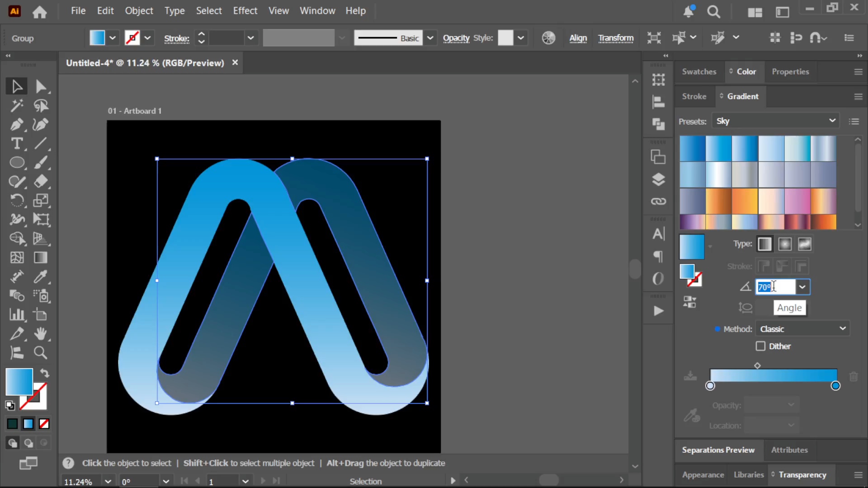Activate the Hand tool
Screen dimensions: 868x488
pyautogui.click(x=41, y=334)
